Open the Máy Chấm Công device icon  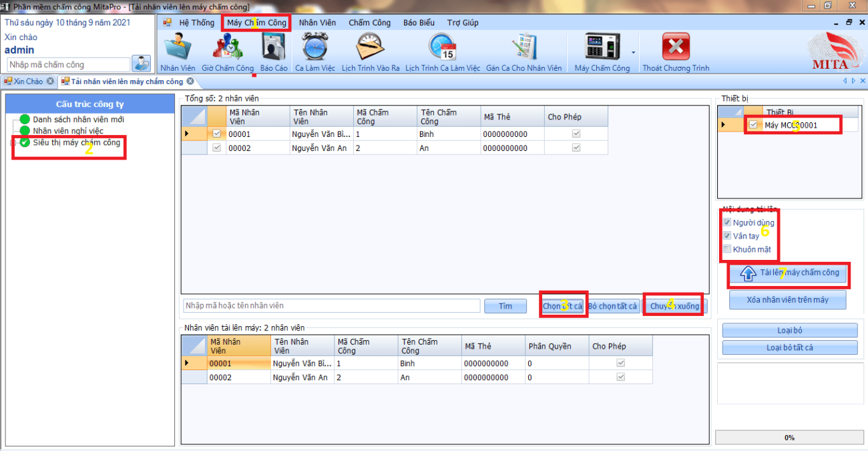click(x=602, y=52)
